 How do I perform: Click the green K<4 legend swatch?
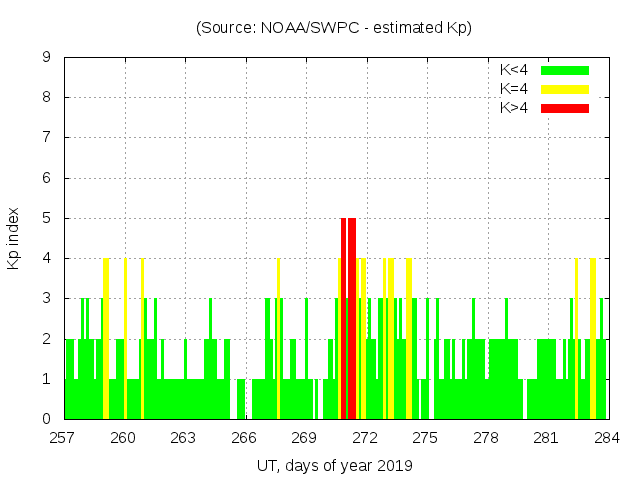coord(565,70)
